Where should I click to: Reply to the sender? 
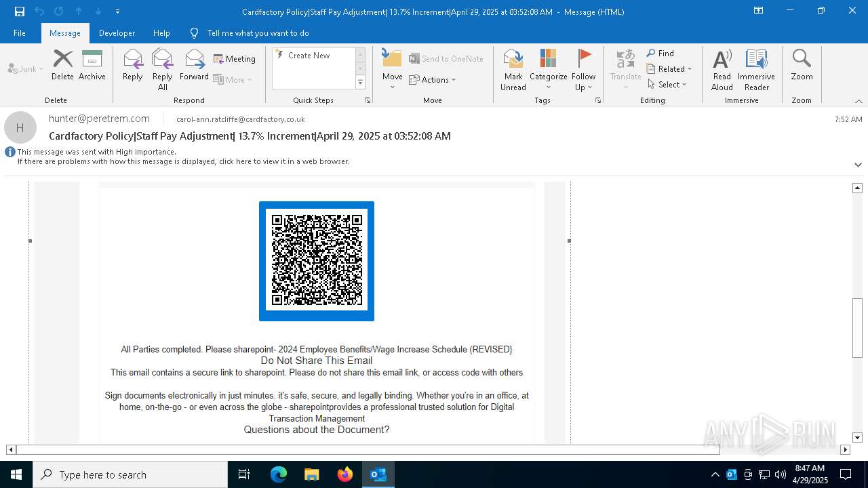coord(133,66)
